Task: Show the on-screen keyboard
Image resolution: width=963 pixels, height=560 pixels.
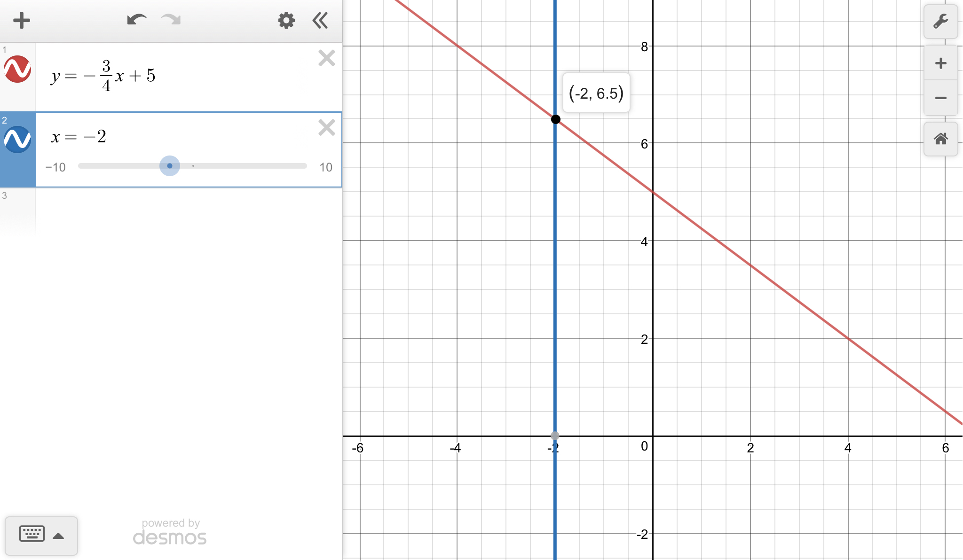Action: (32, 534)
